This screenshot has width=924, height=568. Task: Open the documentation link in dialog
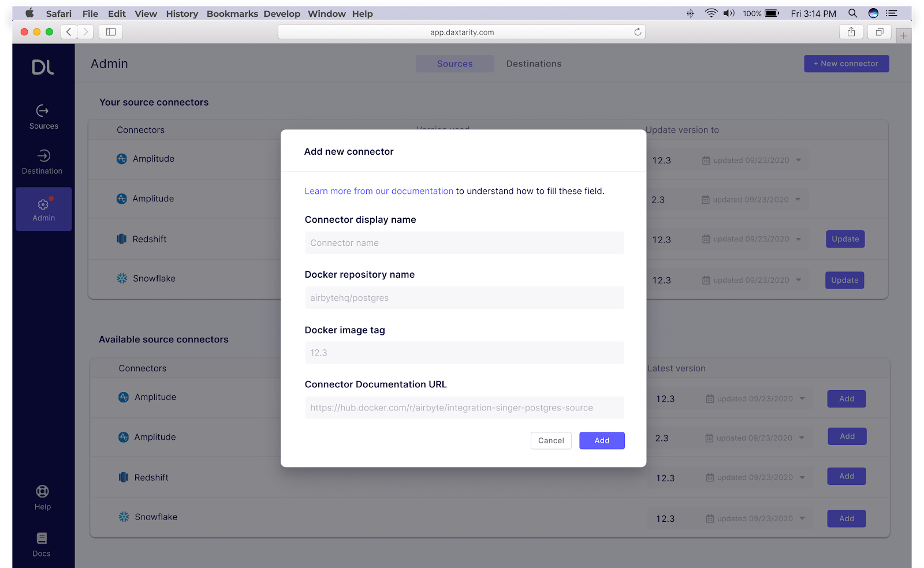(x=379, y=191)
